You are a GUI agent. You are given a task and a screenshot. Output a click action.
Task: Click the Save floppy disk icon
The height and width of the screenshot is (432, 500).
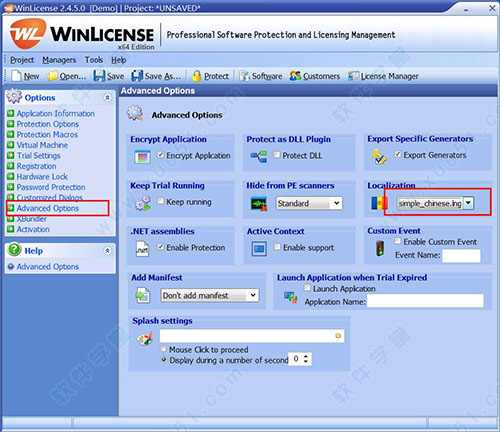(99, 76)
